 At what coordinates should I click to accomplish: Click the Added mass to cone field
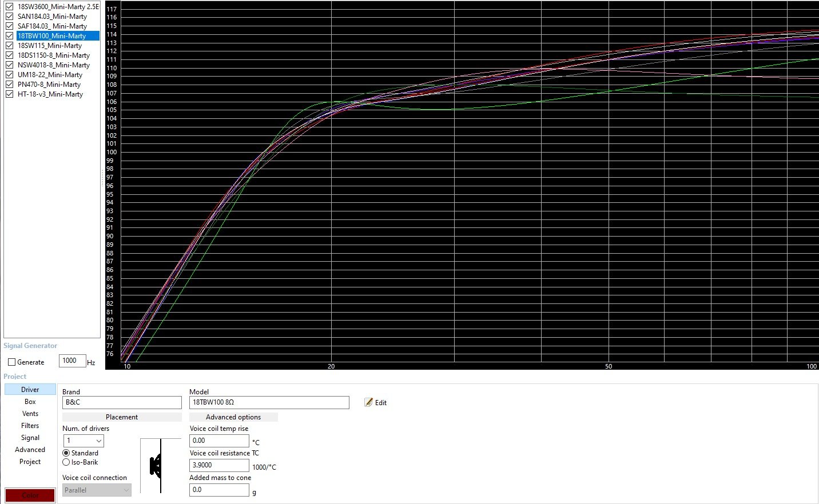coord(219,490)
